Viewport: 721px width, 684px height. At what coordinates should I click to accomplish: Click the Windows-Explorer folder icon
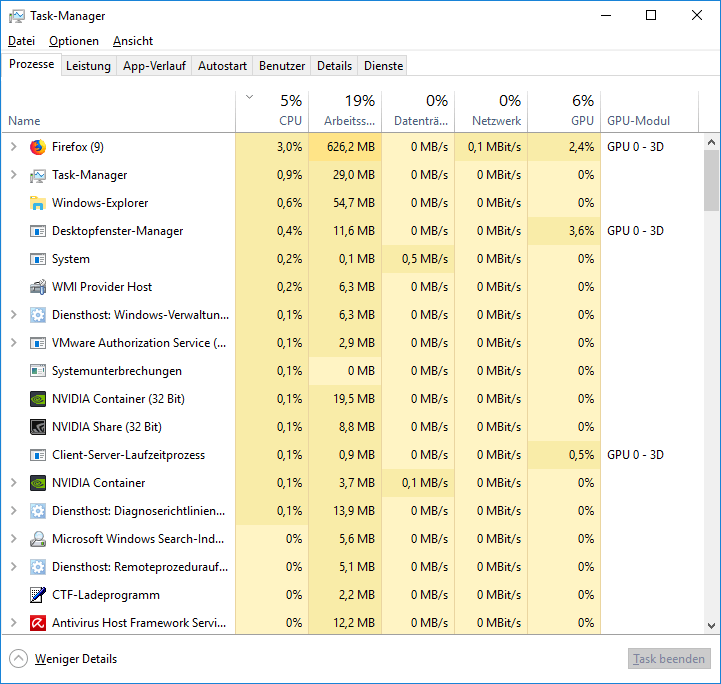point(38,203)
